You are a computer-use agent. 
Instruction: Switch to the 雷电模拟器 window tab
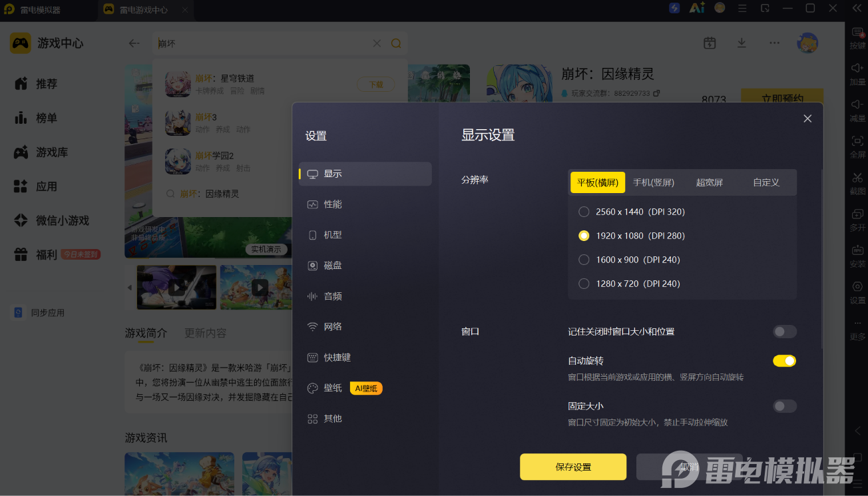click(49, 10)
